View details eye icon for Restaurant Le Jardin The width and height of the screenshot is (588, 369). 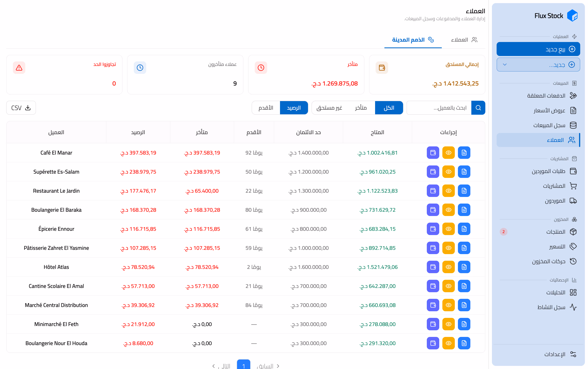pyautogui.click(x=448, y=191)
